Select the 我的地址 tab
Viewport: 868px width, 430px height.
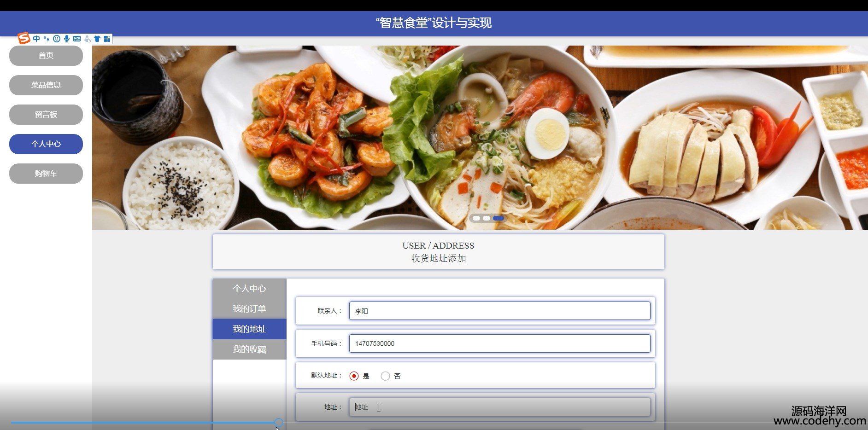point(249,329)
